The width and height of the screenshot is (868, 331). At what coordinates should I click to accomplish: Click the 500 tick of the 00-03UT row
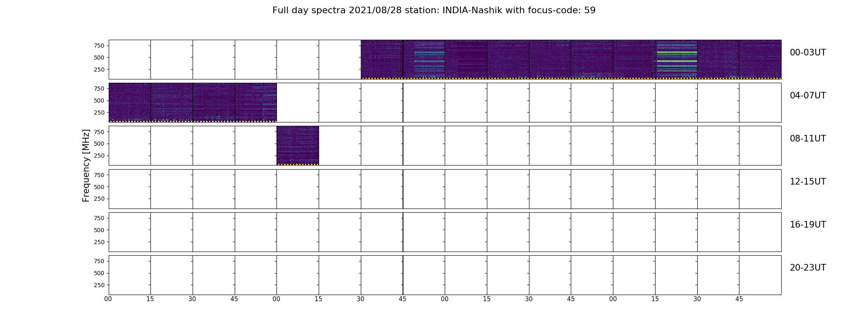coord(99,58)
